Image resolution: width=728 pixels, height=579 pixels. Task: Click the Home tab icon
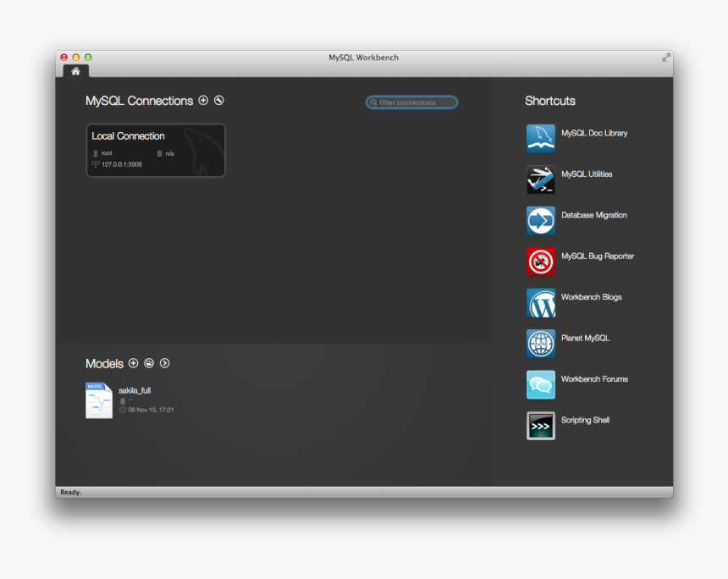(x=75, y=71)
